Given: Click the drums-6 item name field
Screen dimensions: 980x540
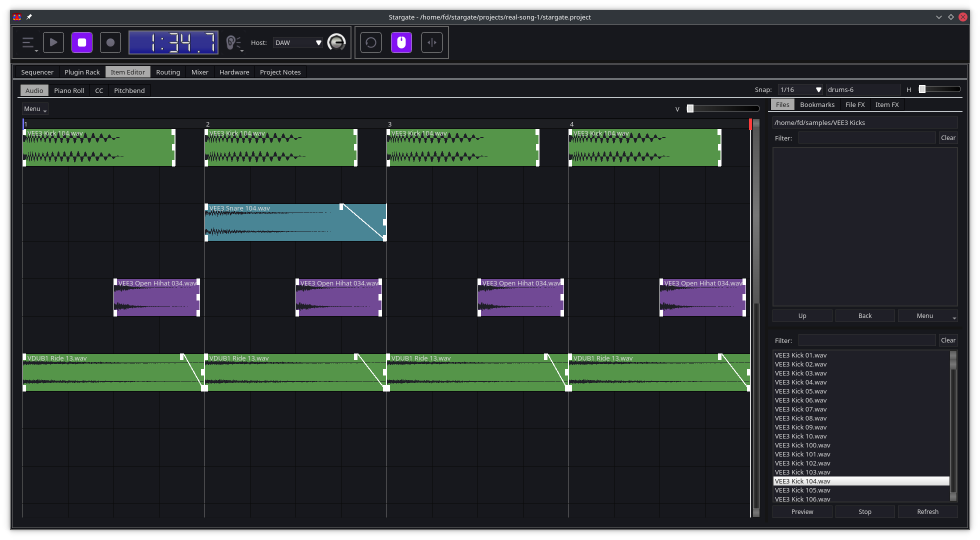Looking at the screenshot, I should pos(863,90).
